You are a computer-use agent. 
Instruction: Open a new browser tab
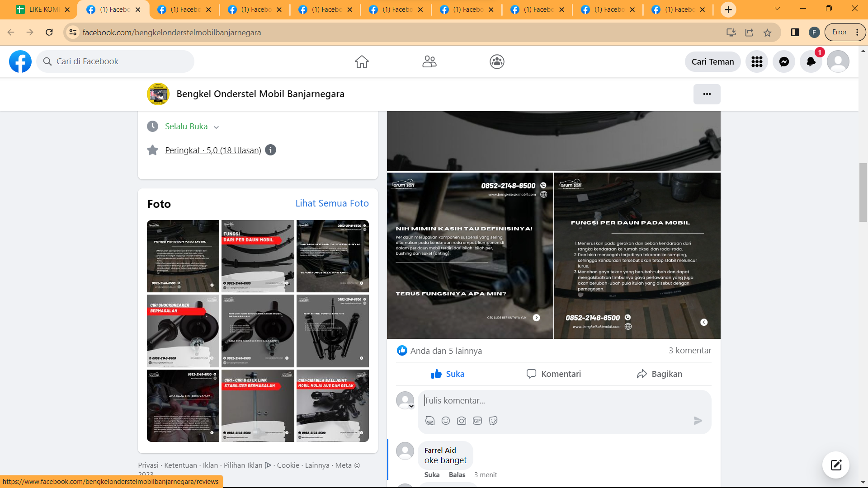728,9
